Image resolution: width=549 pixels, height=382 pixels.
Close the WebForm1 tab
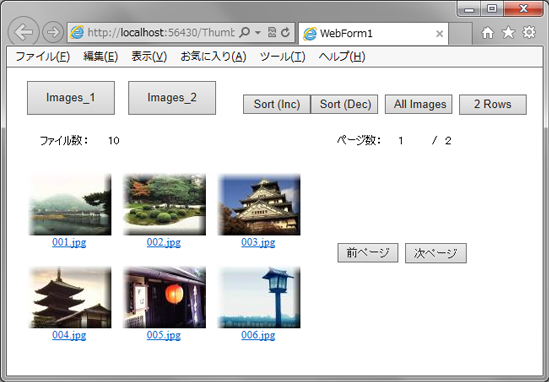(439, 34)
